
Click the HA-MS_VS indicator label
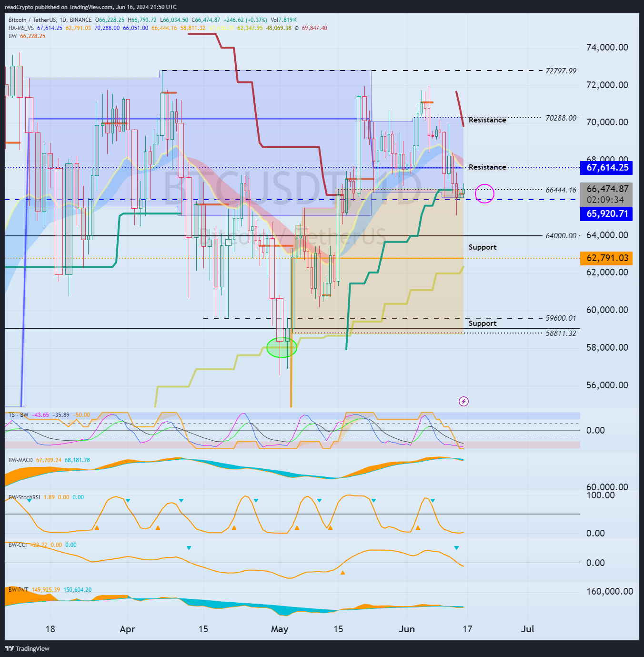point(21,28)
